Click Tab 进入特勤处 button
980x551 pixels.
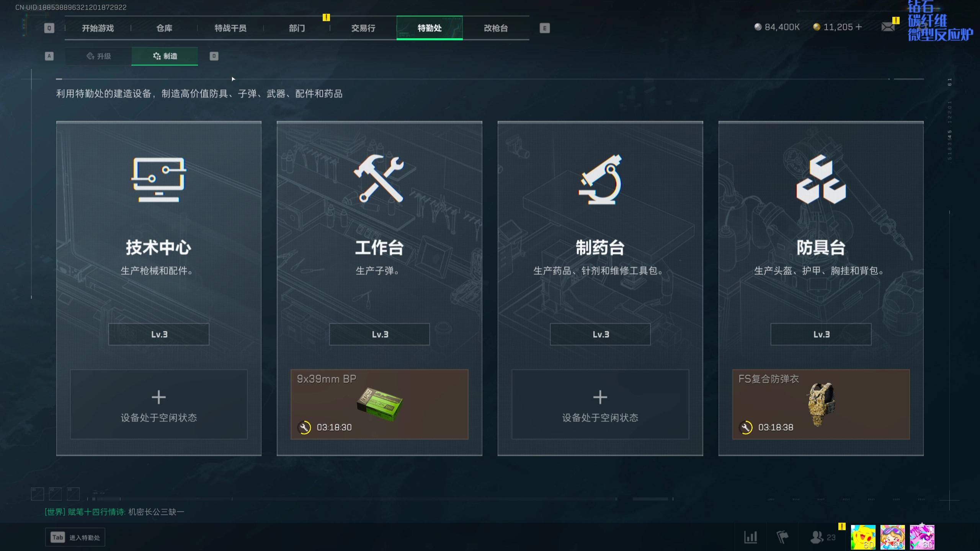[75, 537]
